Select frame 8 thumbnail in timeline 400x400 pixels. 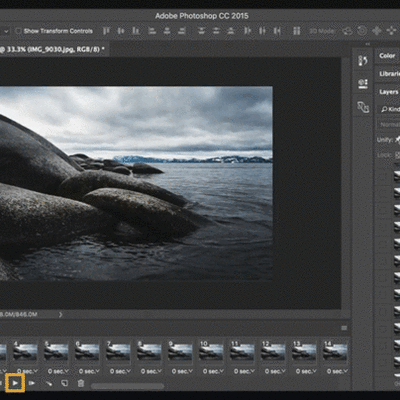coord(149,352)
